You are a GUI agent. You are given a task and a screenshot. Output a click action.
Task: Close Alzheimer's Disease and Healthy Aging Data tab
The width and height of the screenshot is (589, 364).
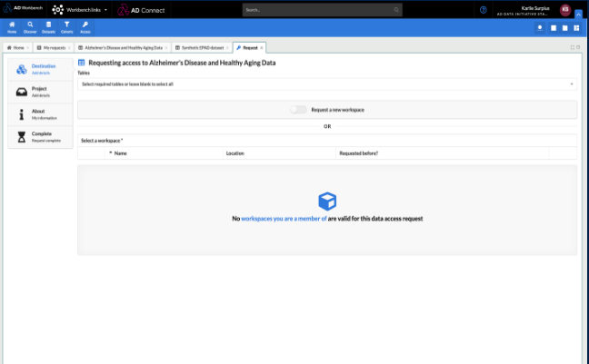166,48
